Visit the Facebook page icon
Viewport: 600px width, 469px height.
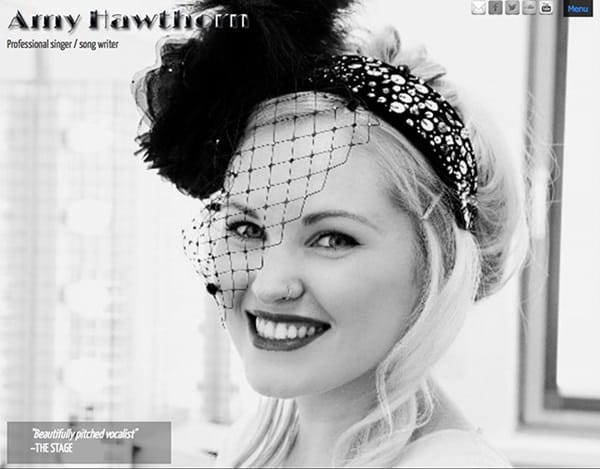point(495,8)
